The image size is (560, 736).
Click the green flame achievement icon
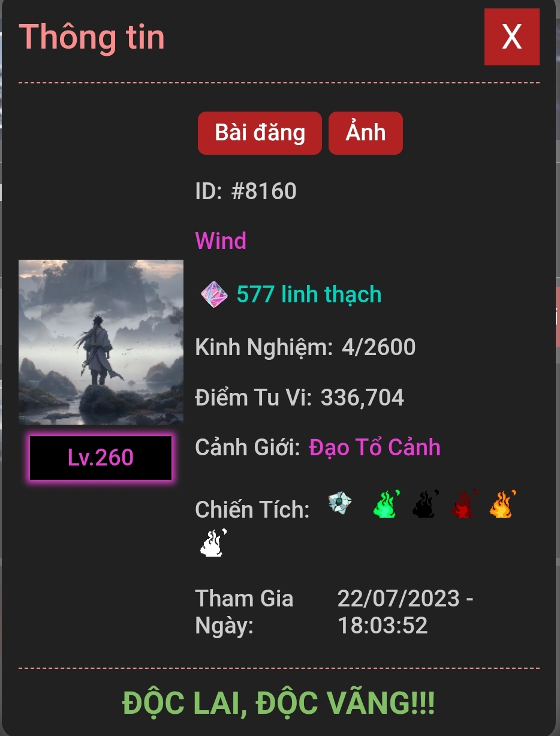point(386,504)
